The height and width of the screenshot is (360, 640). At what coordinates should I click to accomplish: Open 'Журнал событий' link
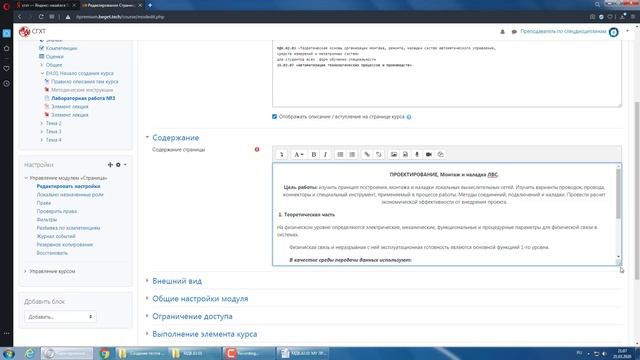56,236
